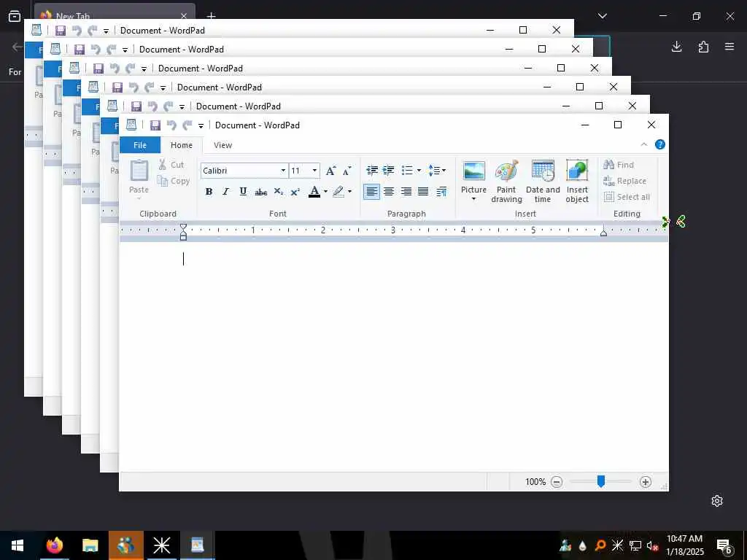Save document via front window quick access
This screenshot has width=747, height=560.
click(x=155, y=125)
